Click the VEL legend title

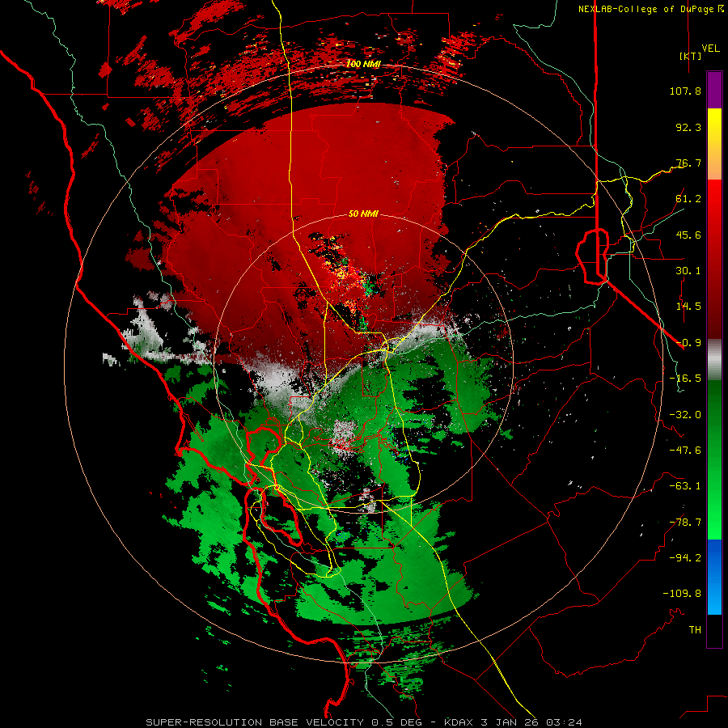click(x=710, y=49)
